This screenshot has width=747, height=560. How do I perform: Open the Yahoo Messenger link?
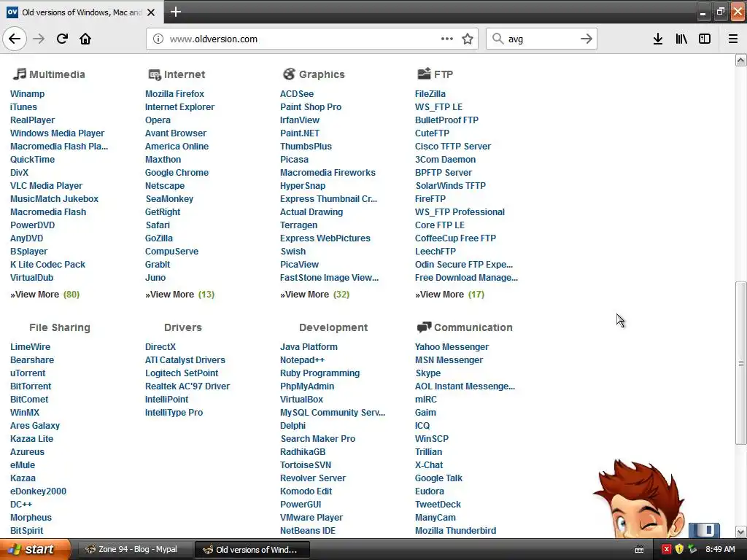pyautogui.click(x=452, y=346)
